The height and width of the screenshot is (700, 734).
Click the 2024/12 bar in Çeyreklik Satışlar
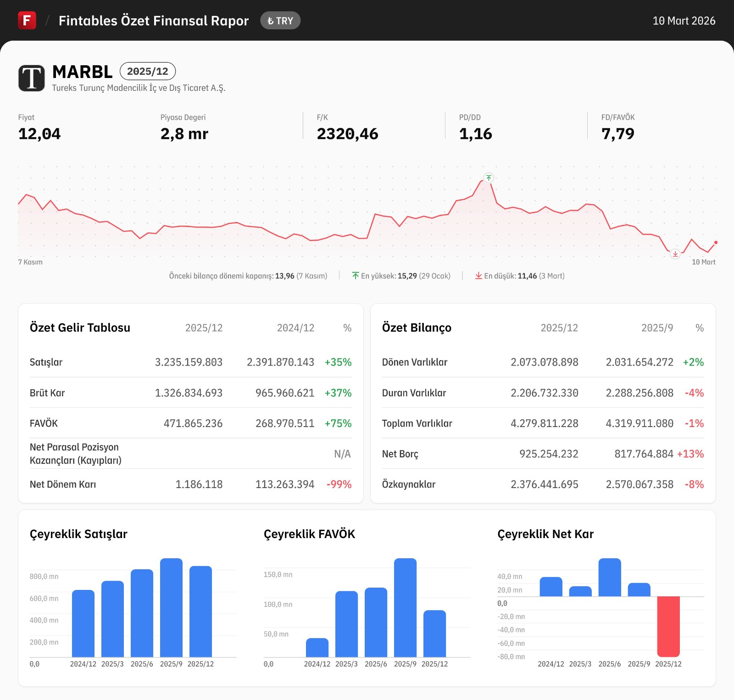click(x=83, y=623)
